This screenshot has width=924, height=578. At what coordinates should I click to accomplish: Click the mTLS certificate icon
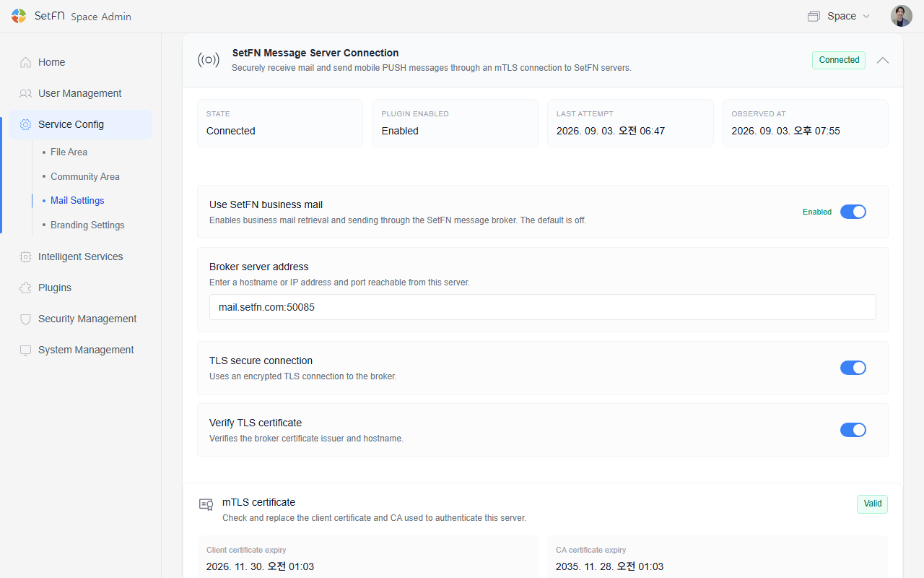coord(206,504)
